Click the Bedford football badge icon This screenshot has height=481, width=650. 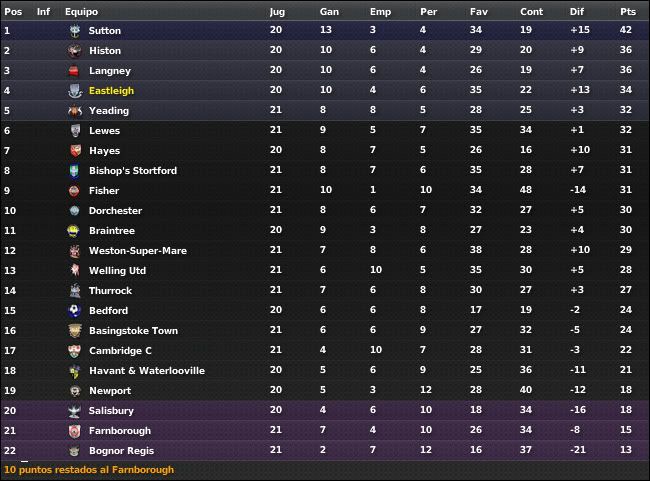[74, 311]
